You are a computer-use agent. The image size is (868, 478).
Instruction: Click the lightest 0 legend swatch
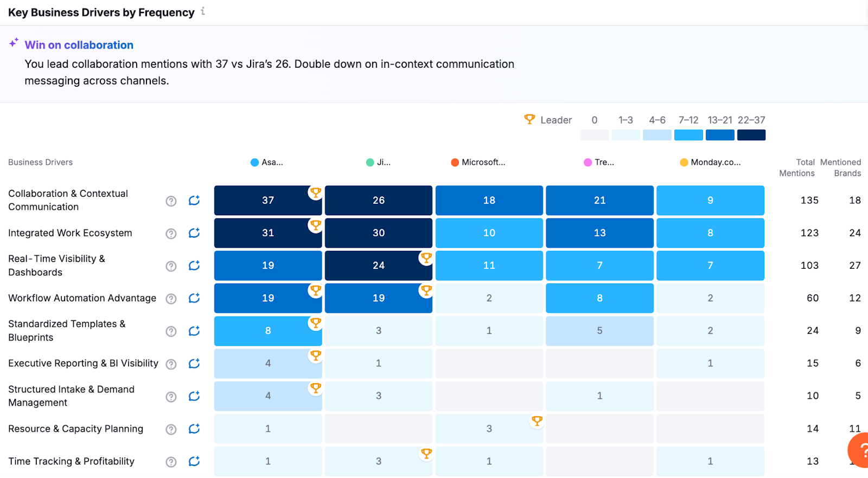click(594, 134)
